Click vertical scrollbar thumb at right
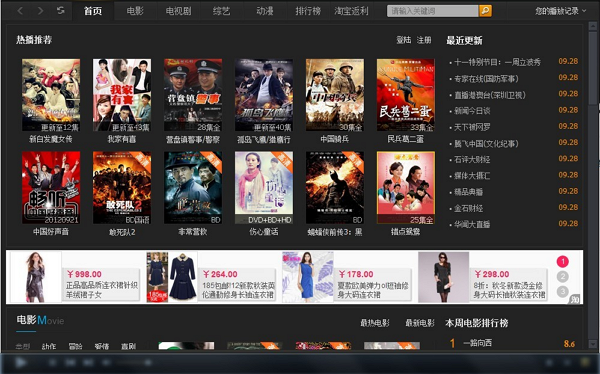Viewport: 600px width, 374px height. point(593,68)
